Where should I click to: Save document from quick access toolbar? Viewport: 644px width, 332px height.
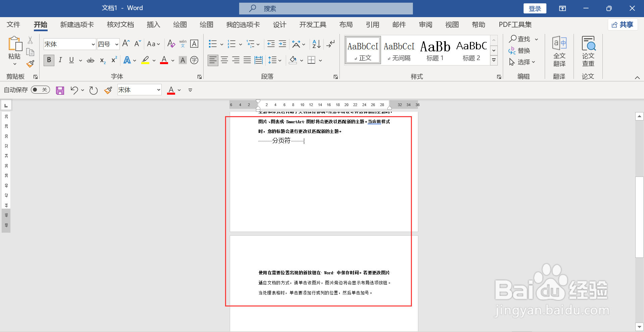point(60,90)
